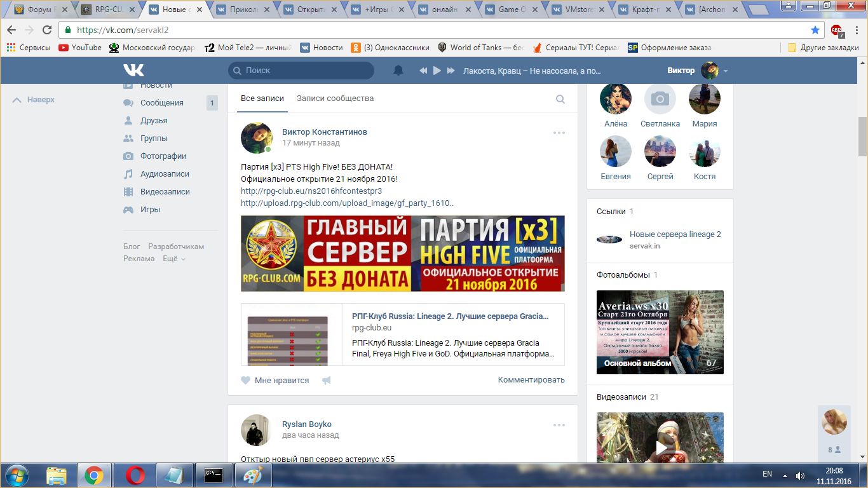Open the Разработчикам footer link
868x488 pixels.
point(176,247)
